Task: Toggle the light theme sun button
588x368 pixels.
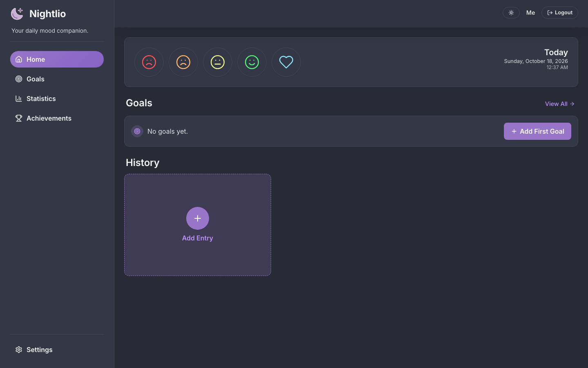Action: (x=511, y=13)
